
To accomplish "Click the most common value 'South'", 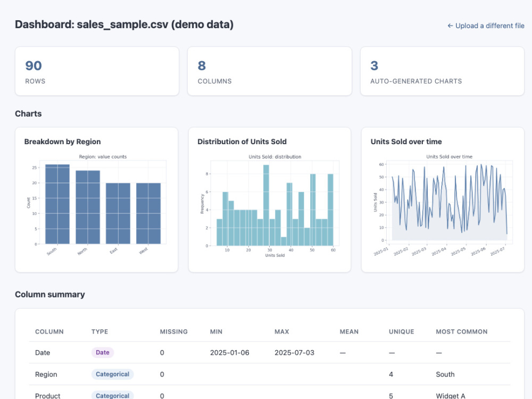I will (x=445, y=375).
